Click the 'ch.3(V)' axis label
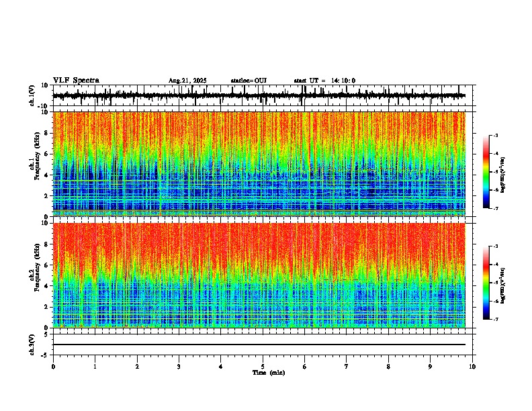The width and height of the screenshot is (532, 411). coord(32,345)
